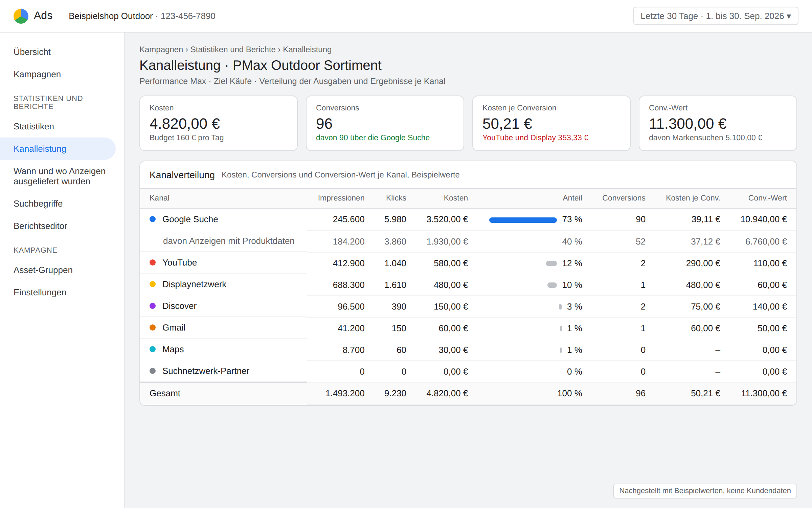Click the red dot of YouTube
This screenshot has height=508, width=812.
[153, 262]
